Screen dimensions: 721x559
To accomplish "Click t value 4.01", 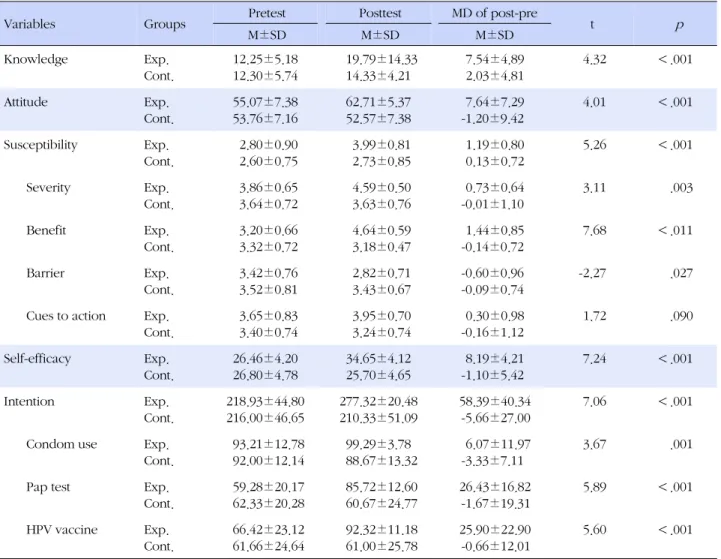I will tap(594, 102).
